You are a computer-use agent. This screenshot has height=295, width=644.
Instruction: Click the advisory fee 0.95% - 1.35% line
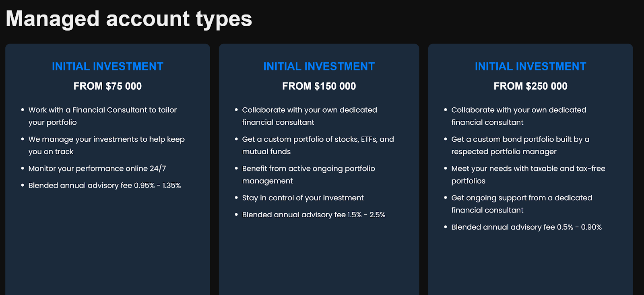click(x=105, y=186)
